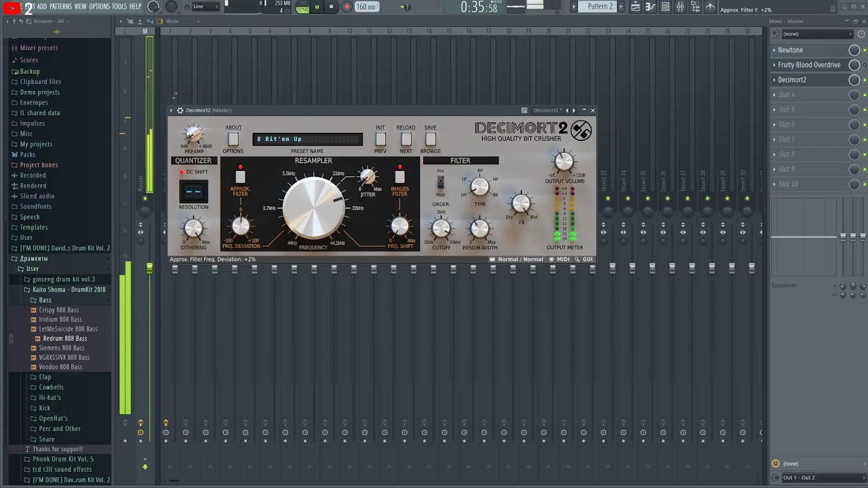Click the Decimort2 plugin gear settings icon

coord(180,110)
